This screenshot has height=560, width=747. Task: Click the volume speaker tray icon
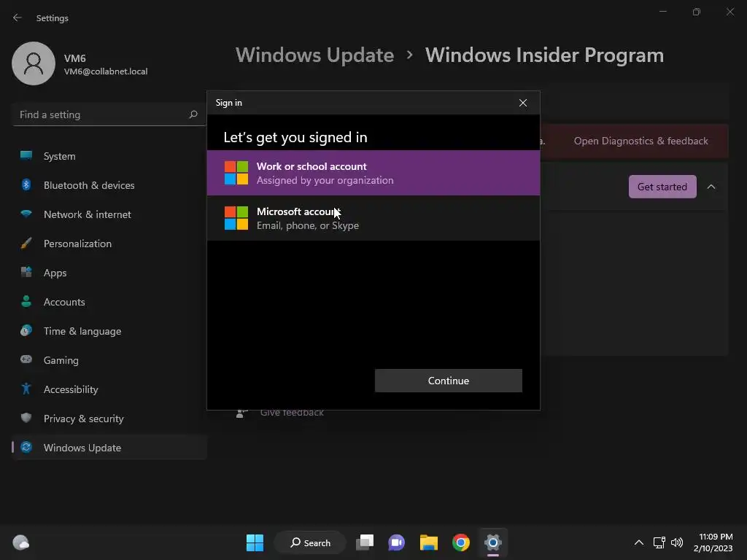point(676,542)
